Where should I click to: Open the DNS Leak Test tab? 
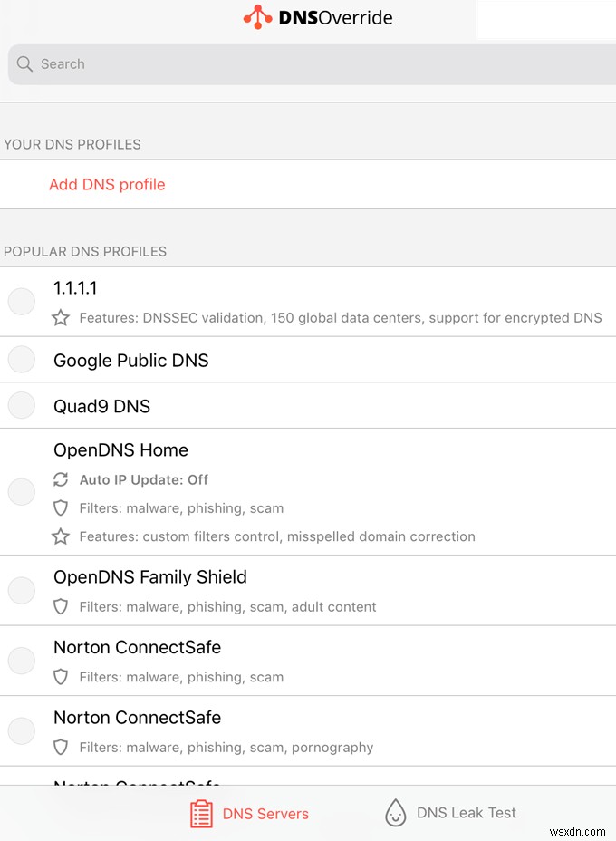pos(450,813)
